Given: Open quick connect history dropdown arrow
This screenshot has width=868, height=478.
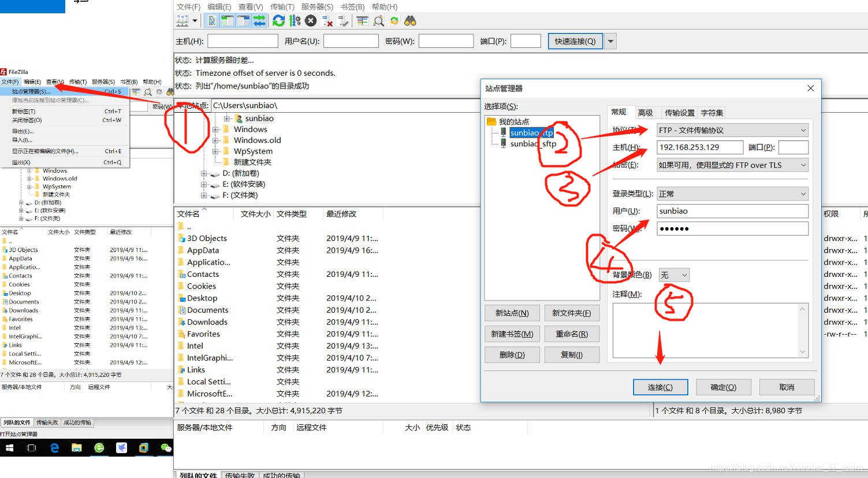Looking at the screenshot, I should [x=610, y=41].
